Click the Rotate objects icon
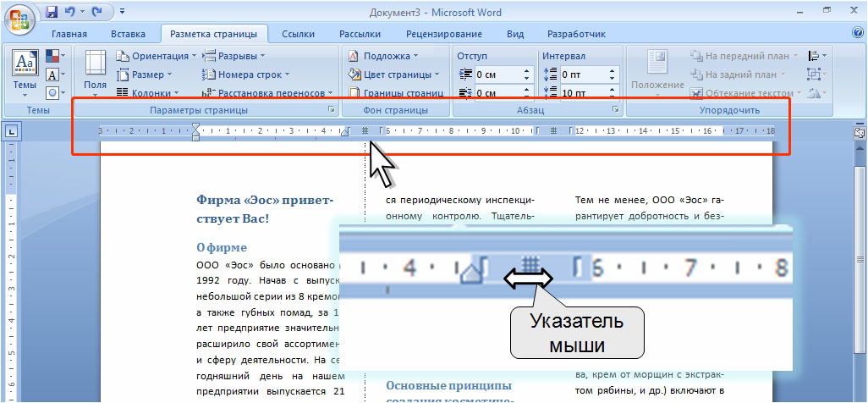868x403 pixels. coord(817,93)
